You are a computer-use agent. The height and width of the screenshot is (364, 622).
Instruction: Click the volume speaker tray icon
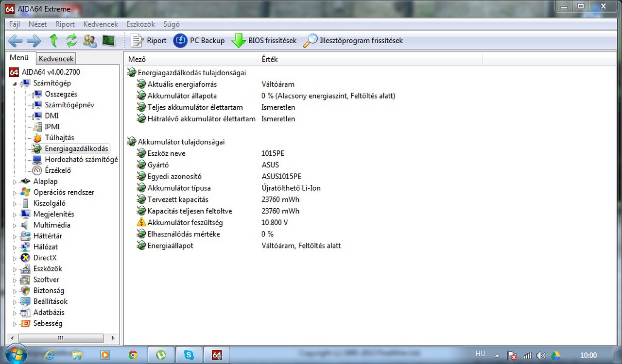(541, 355)
